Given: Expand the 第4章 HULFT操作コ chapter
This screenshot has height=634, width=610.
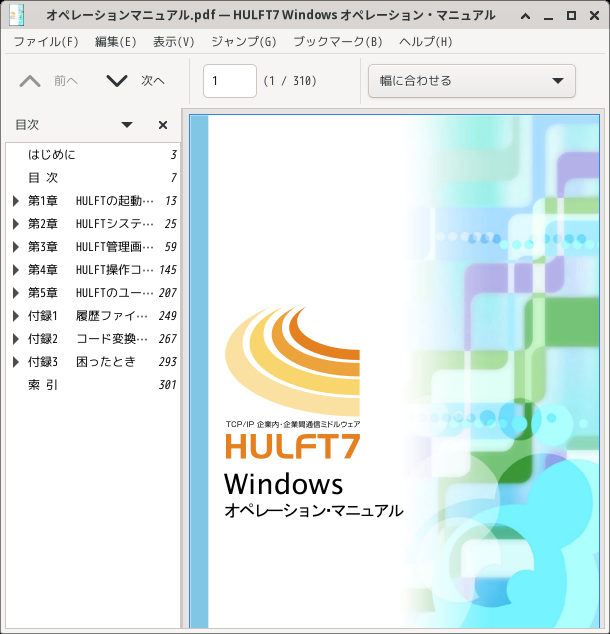Looking at the screenshot, I should pyautogui.click(x=16, y=270).
